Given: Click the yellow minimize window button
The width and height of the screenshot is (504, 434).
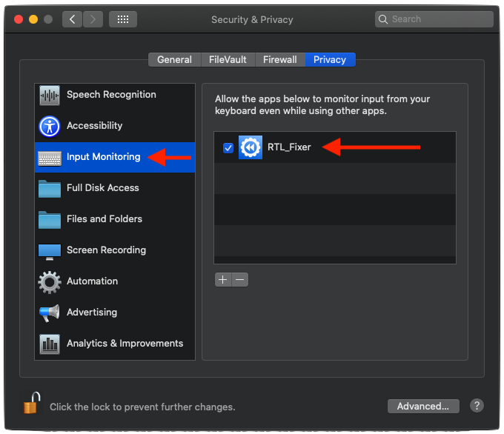Looking at the screenshot, I should [33, 19].
